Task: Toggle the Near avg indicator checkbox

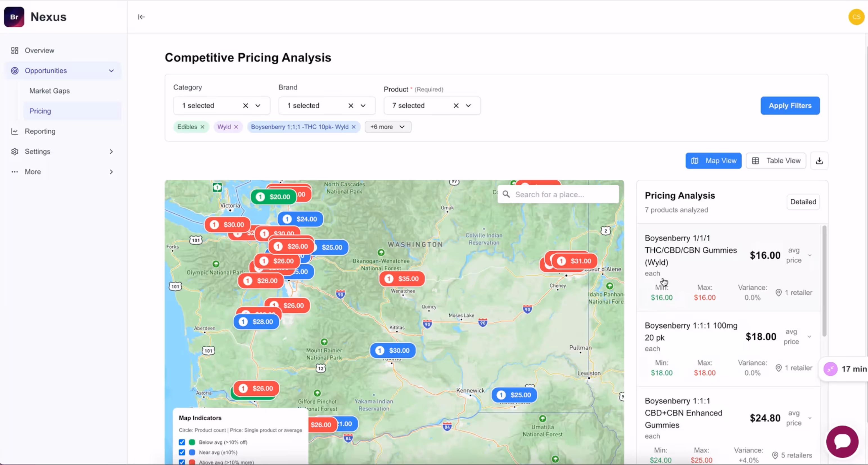Action: coord(182,452)
